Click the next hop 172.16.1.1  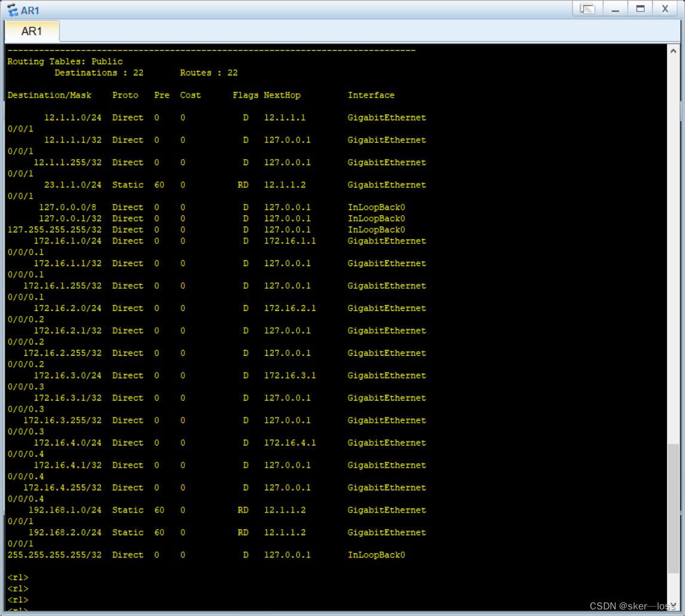290,241
